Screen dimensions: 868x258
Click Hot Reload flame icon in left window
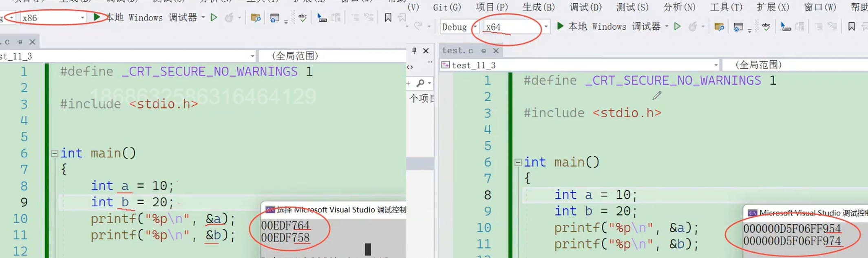(x=229, y=17)
